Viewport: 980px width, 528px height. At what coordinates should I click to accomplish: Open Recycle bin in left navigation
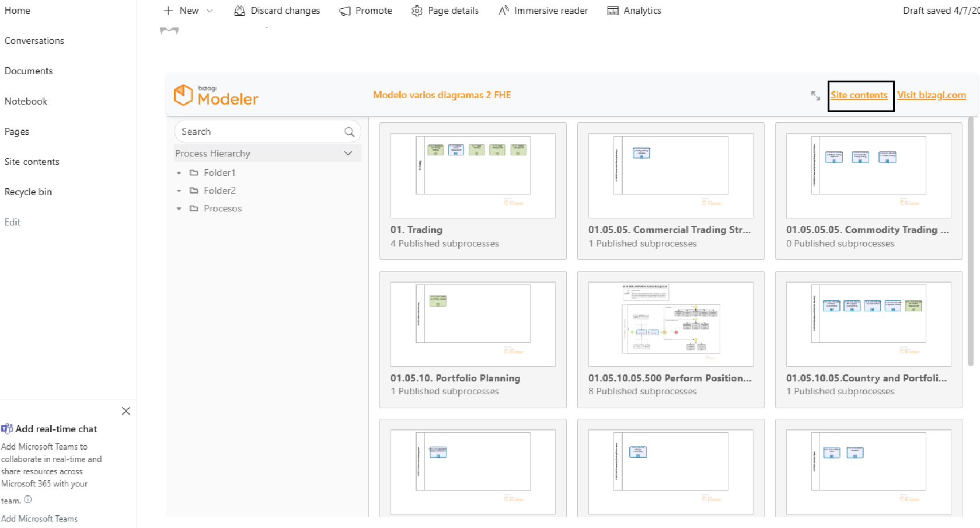pyautogui.click(x=28, y=192)
